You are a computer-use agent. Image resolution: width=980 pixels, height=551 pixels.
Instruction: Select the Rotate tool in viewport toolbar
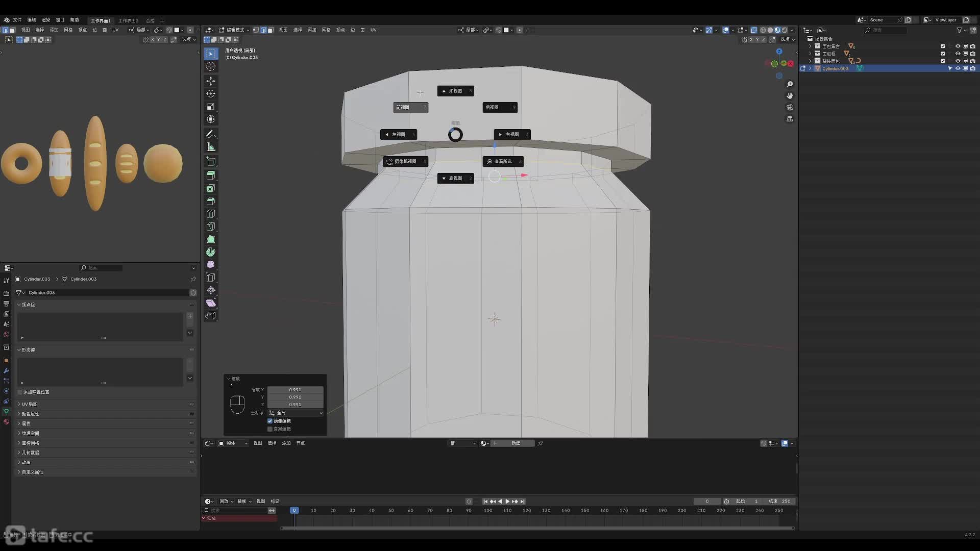click(x=211, y=94)
